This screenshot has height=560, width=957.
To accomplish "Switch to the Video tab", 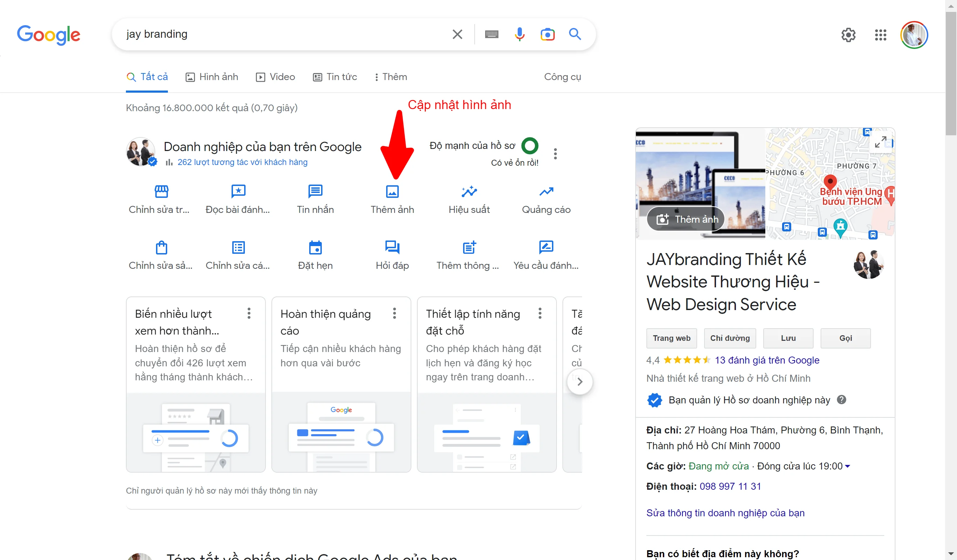I will pos(275,77).
